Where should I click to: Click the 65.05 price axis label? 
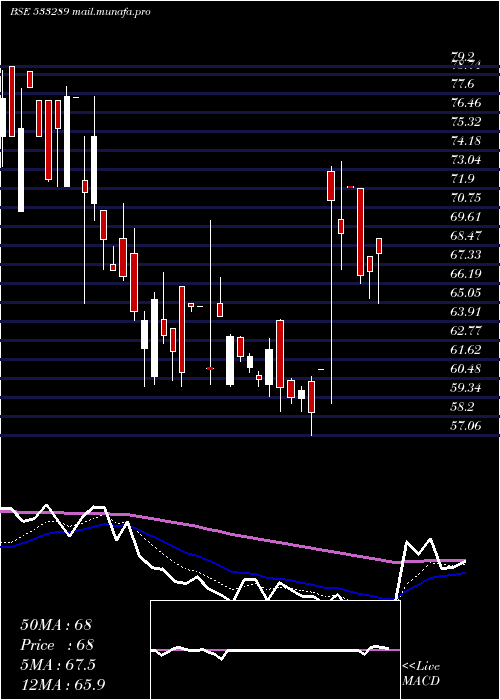[466, 293]
